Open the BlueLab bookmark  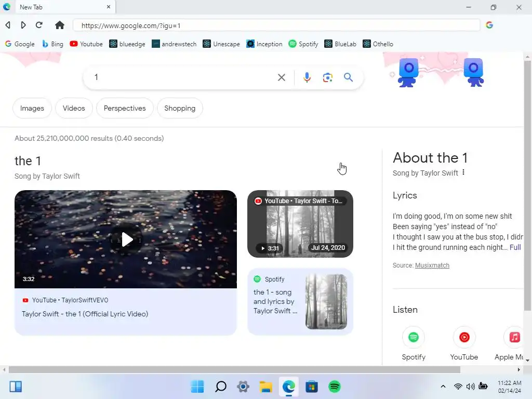[340, 44]
